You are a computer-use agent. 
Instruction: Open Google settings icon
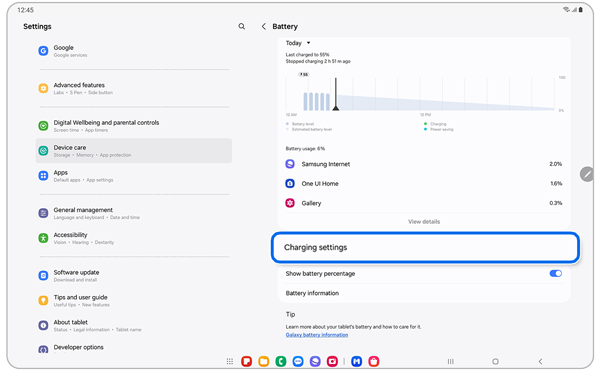point(43,50)
